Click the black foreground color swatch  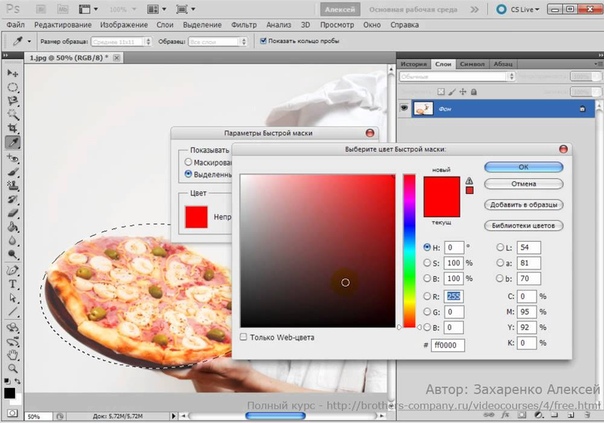point(10,393)
